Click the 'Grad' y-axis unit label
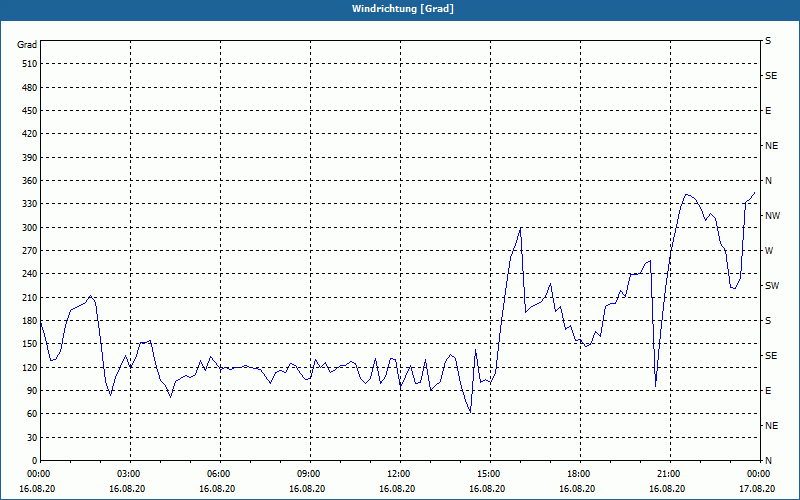This screenshot has width=800, height=500. (x=27, y=45)
